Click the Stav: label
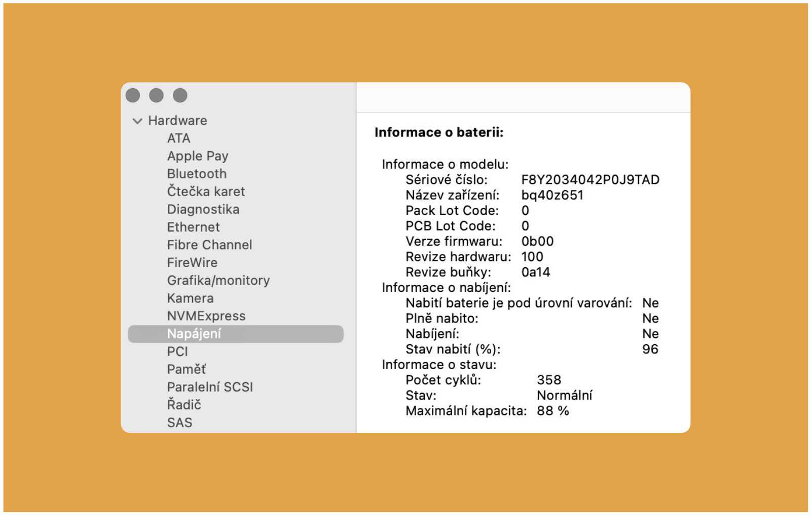This screenshot has height=515, width=812. (x=421, y=395)
